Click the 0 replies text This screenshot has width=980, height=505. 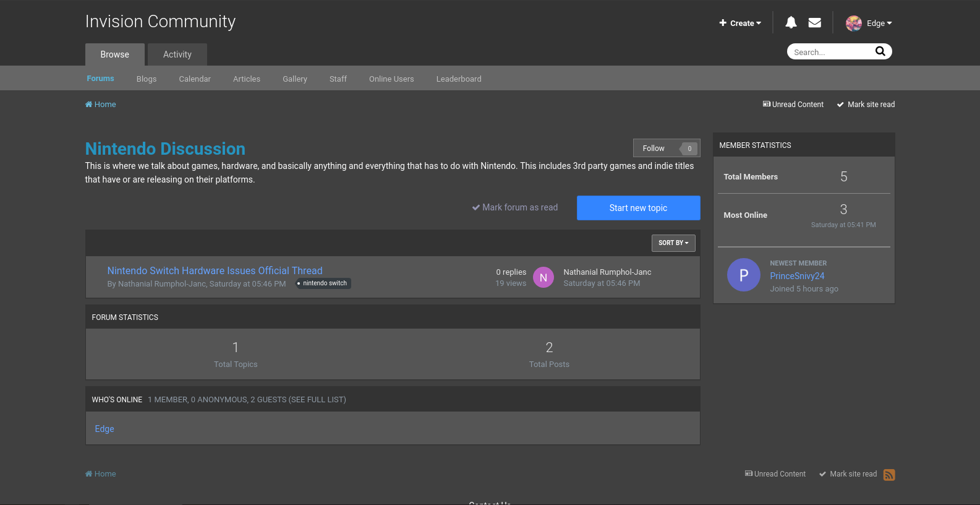coord(511,272)
